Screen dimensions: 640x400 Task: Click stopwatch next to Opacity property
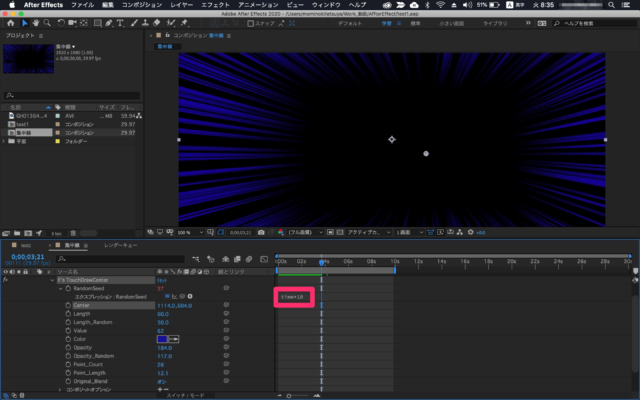68,348
